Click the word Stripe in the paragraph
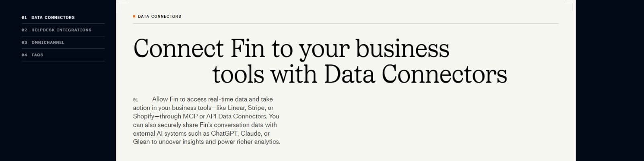Screen dimensions: 644x161 256,108
